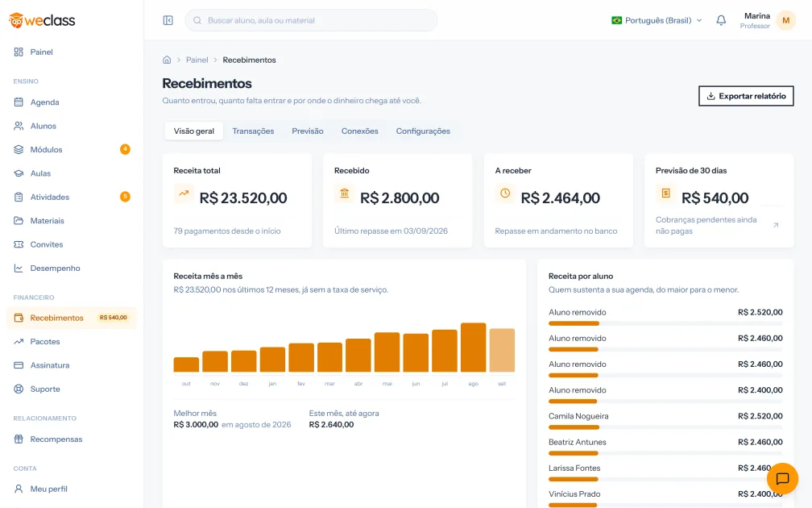Click the arrow icon on Previsão de 30 dias card

point(776,225)
